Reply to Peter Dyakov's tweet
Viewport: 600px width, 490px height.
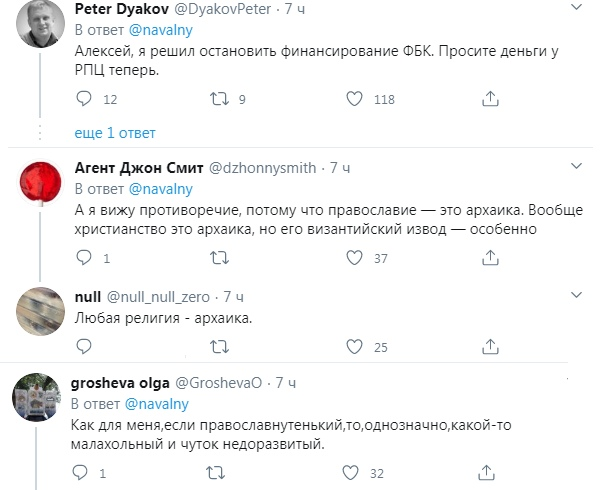tap(85, 98)
